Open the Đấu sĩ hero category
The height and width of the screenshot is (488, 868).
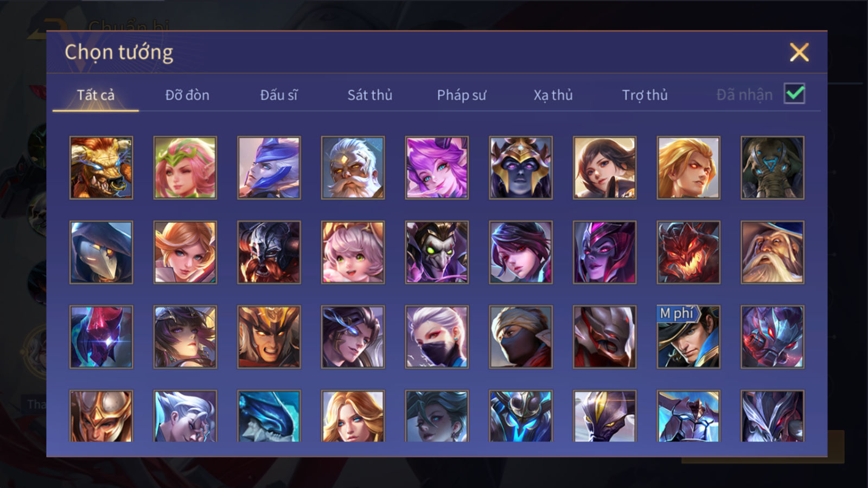(x=279, y=95)
